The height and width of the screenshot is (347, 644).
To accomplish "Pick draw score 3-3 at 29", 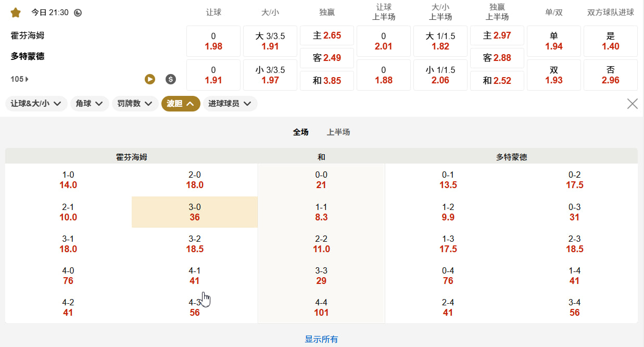I will point(321,276).
